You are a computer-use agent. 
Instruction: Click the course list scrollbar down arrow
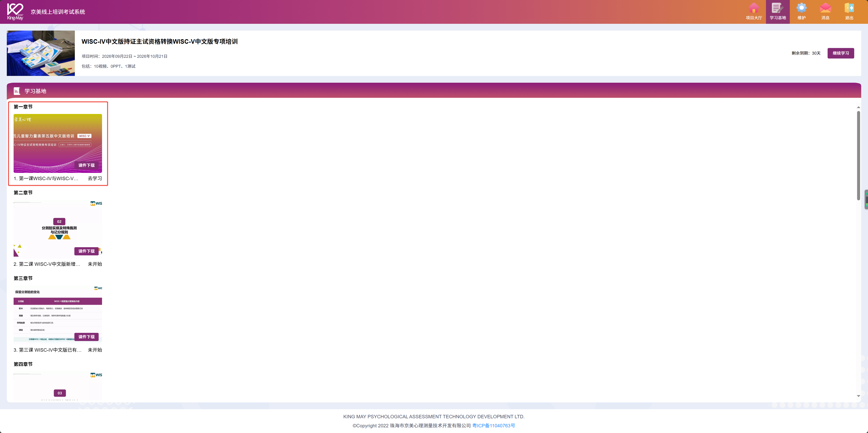pos(858,396)
